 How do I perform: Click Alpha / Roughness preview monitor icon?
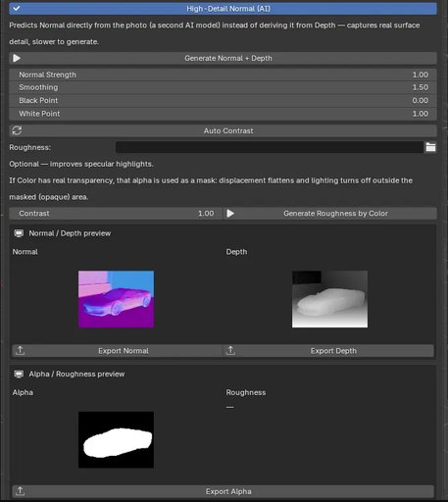[19, 374]
